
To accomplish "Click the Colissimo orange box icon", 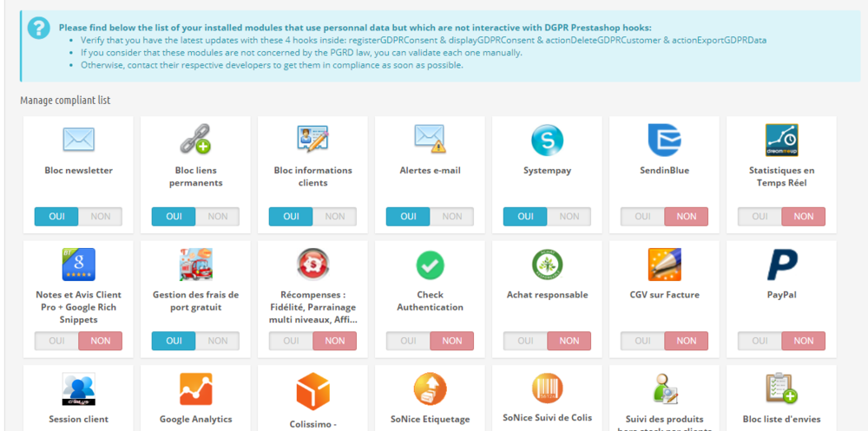I will point(312,391).
